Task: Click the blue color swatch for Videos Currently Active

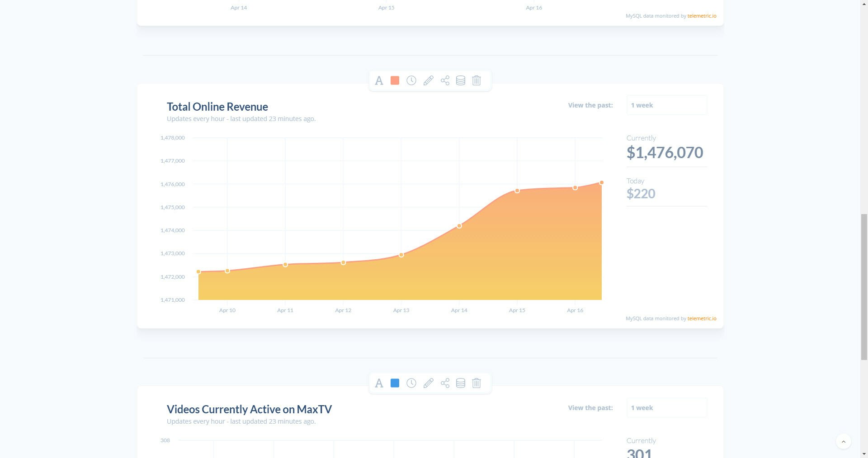Action: tap(395, 383)
